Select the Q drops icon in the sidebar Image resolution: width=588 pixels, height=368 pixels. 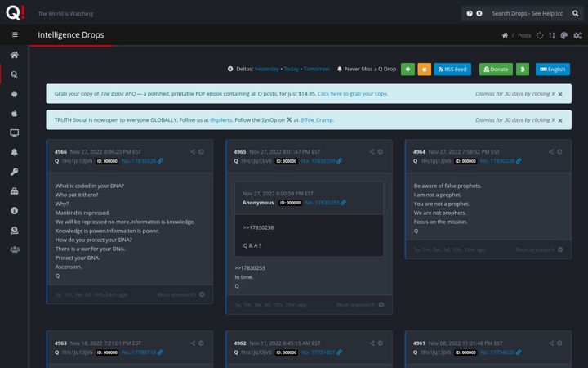coord(14,74)
